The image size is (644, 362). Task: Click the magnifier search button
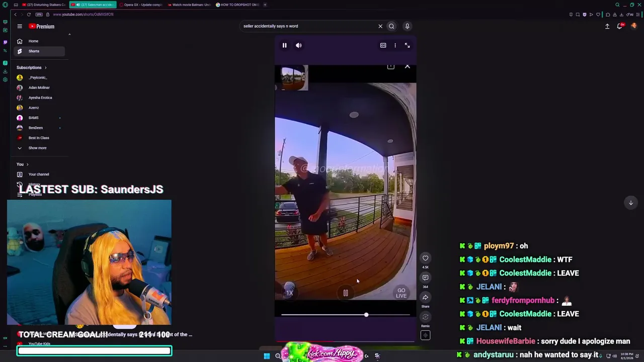pos(391,26)
